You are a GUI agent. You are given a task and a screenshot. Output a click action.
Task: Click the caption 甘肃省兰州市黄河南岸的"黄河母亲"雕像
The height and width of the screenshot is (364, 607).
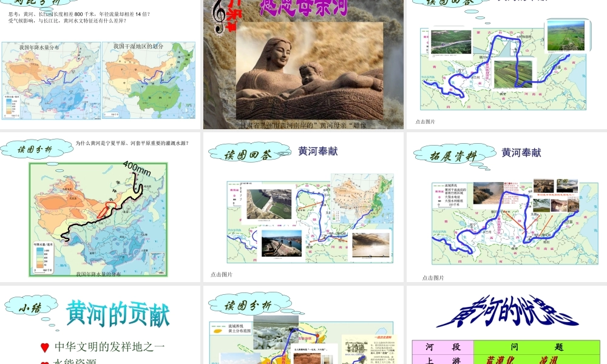pos(303,125)
